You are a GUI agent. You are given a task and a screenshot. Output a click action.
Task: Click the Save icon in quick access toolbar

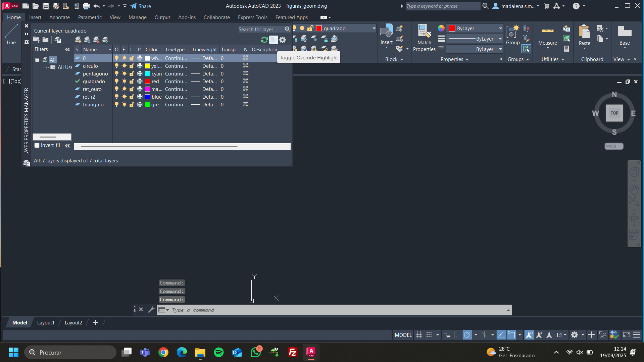46,6
